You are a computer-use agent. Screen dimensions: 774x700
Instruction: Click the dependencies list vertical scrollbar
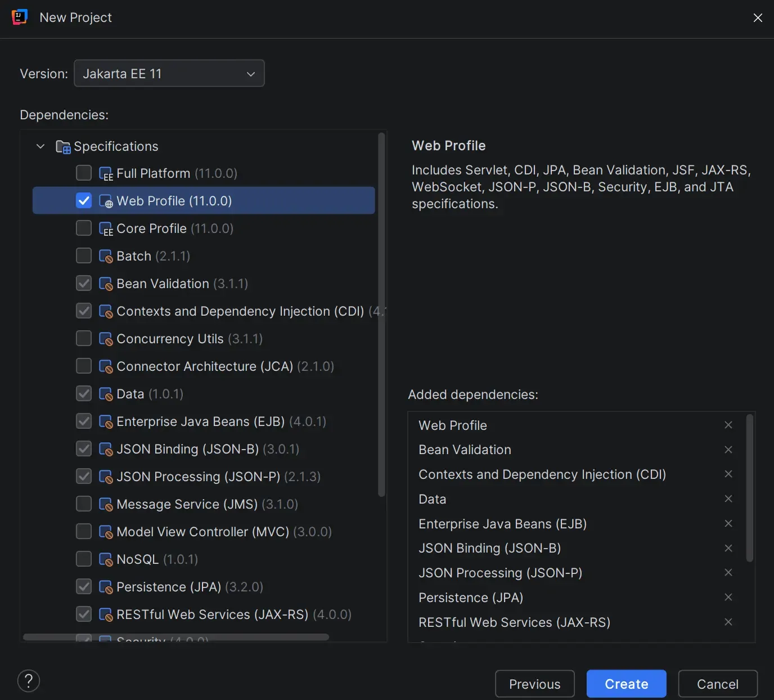pos(381,315)
